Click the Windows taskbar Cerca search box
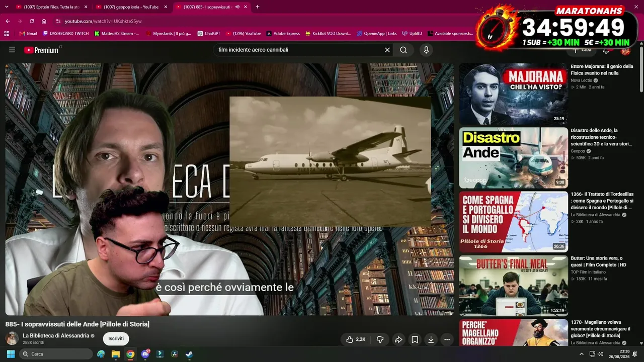This screenshot has height=362, width=644. (x=55, y=354)
